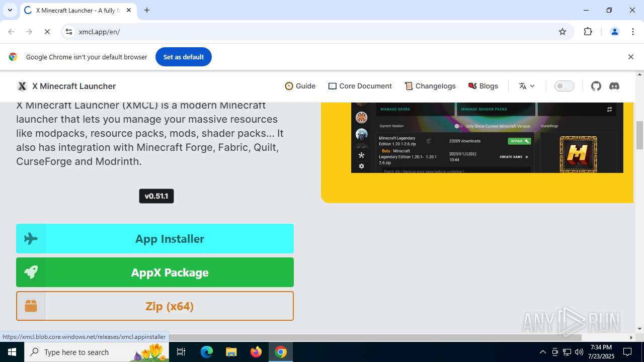Select the X Minecraft Launcher browser tab
The height and width of the screenshot is (362, 644).
77,10
